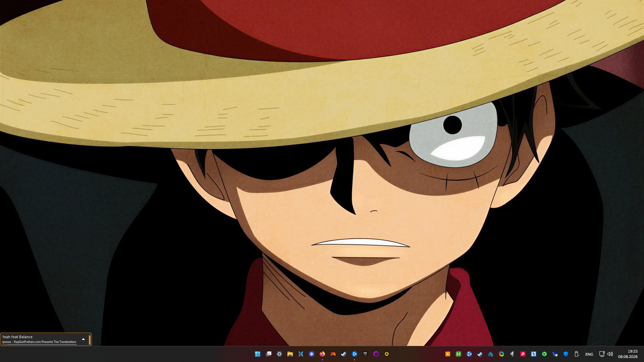Click the Steam icon in system tray
Viewport: 644px width, 362px height.
point(480,354)
